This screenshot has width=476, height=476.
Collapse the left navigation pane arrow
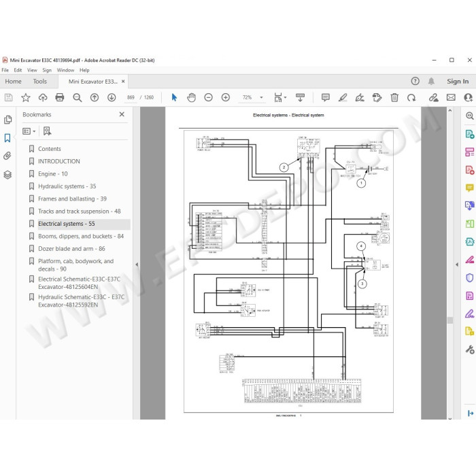coord(137,265)
